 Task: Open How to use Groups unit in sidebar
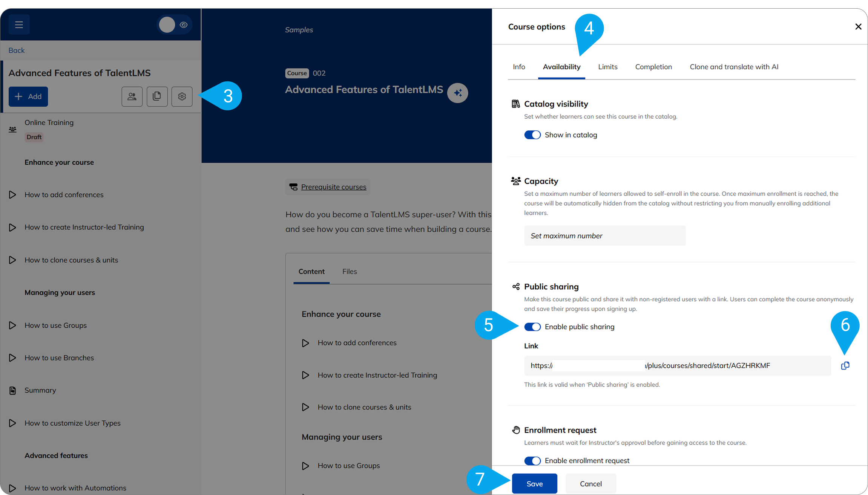tap(55, 325)
